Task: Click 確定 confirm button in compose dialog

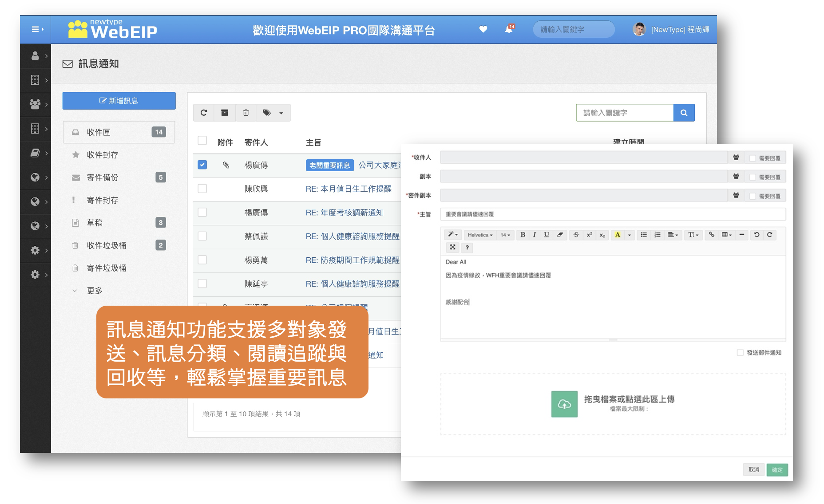Action: coord(777,470)
